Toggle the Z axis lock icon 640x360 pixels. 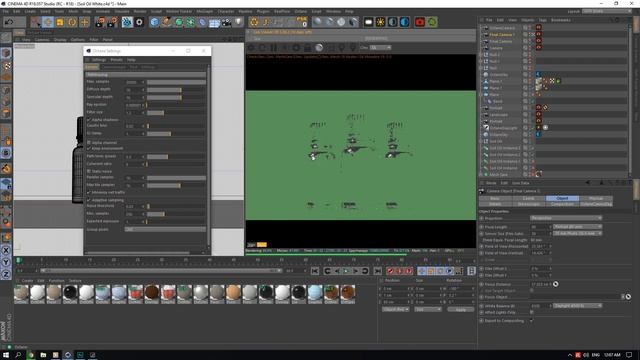[x=6, y=274]
